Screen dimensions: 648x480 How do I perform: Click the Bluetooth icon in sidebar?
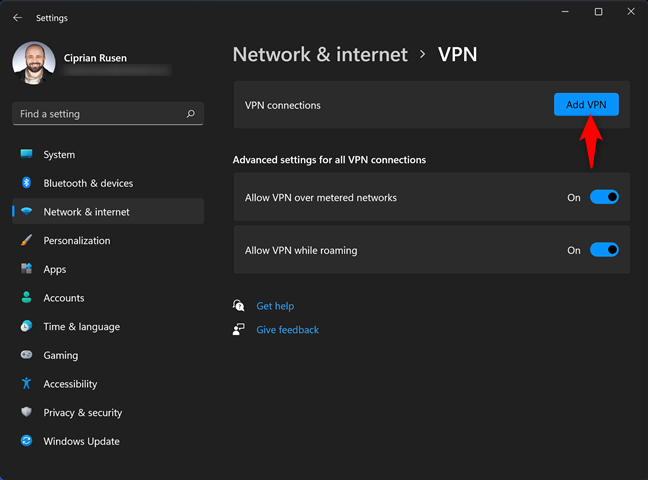[x=26, y=183]
